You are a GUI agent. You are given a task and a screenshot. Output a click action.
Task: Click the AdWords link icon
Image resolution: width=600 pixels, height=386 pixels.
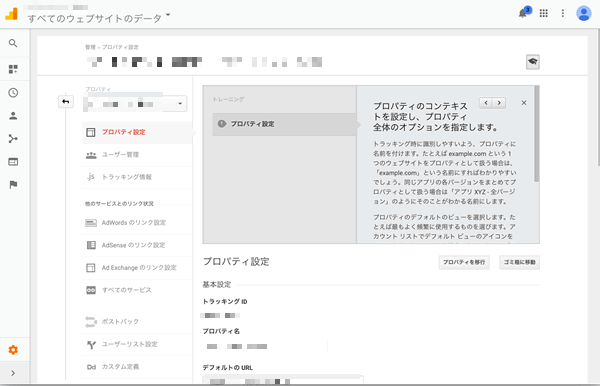point(91,223)
